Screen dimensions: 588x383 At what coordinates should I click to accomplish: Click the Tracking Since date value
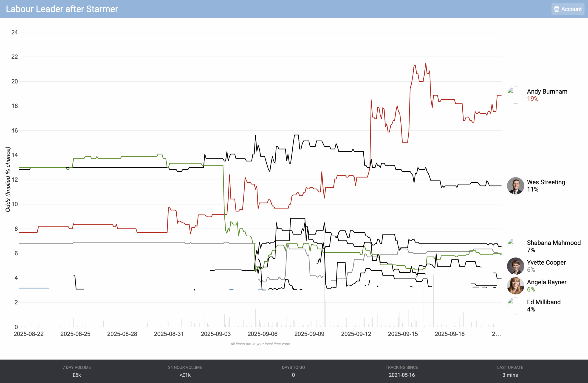click(x=402, y=375)
